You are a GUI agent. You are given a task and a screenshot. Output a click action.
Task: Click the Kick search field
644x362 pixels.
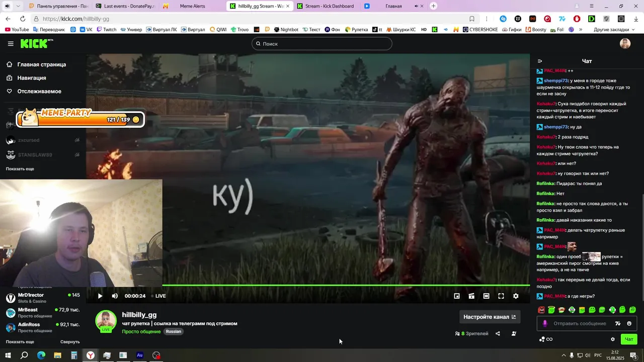[322, 44]
